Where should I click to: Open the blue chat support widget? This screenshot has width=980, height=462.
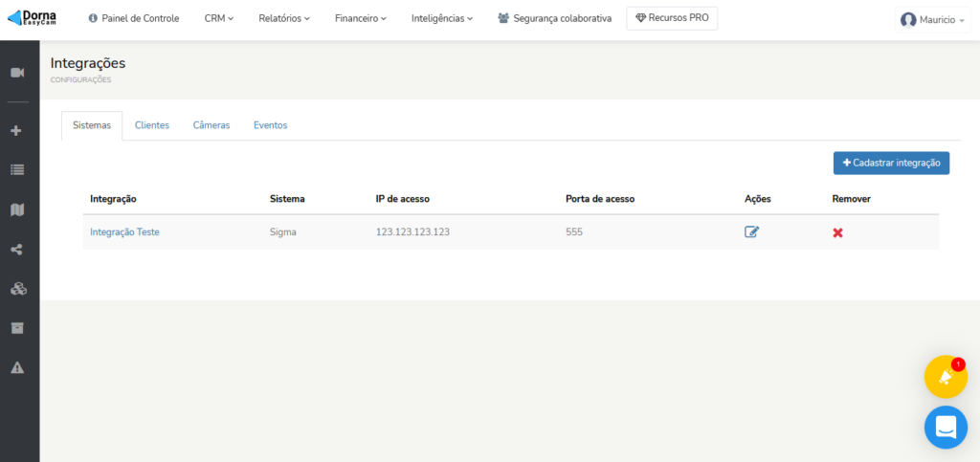pos(946,427)
